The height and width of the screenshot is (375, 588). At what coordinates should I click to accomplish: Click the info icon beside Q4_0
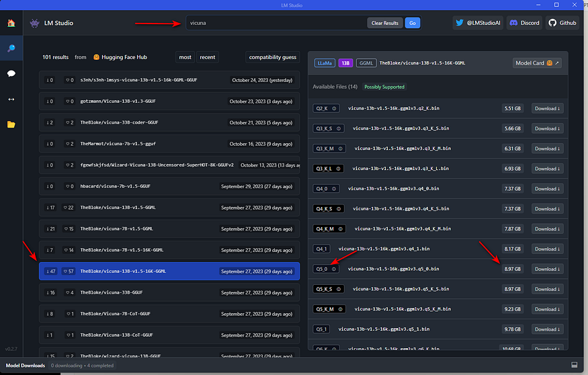[334, 189]
